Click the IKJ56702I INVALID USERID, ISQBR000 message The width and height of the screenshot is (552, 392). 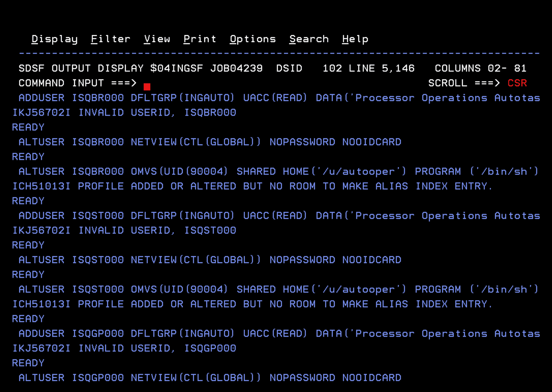(124, 113)
